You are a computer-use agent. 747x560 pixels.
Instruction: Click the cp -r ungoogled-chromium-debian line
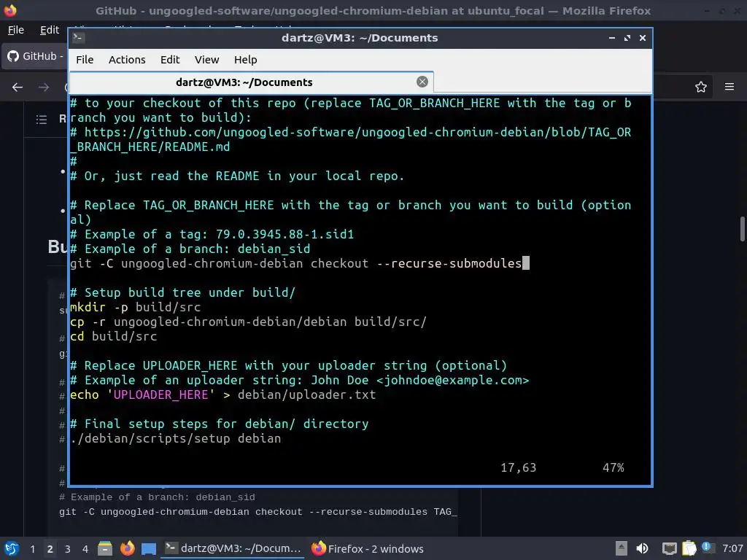[x=248, y=322]
